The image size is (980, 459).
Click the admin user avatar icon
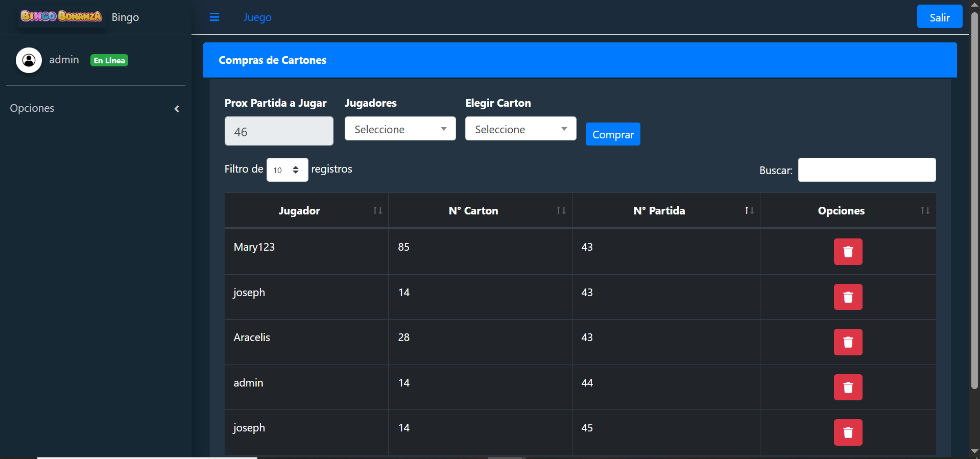tap(29, 60)
